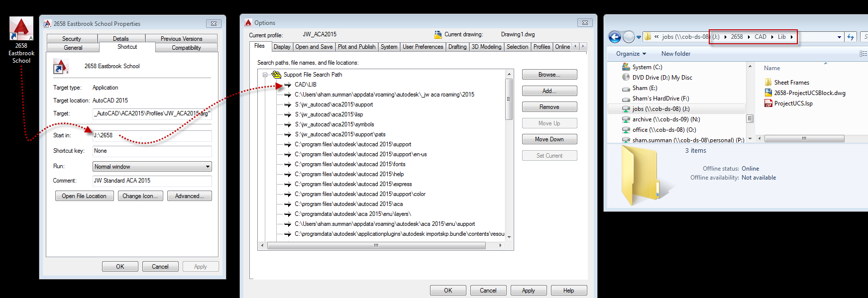Click the horizontal scrollbar under search paths list

pyautogui.click(x=376, y=245)
